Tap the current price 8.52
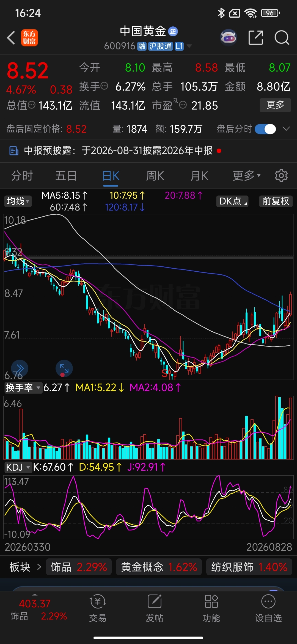The width and height of the screenshot is (297, 644). [x=28, y=71]
